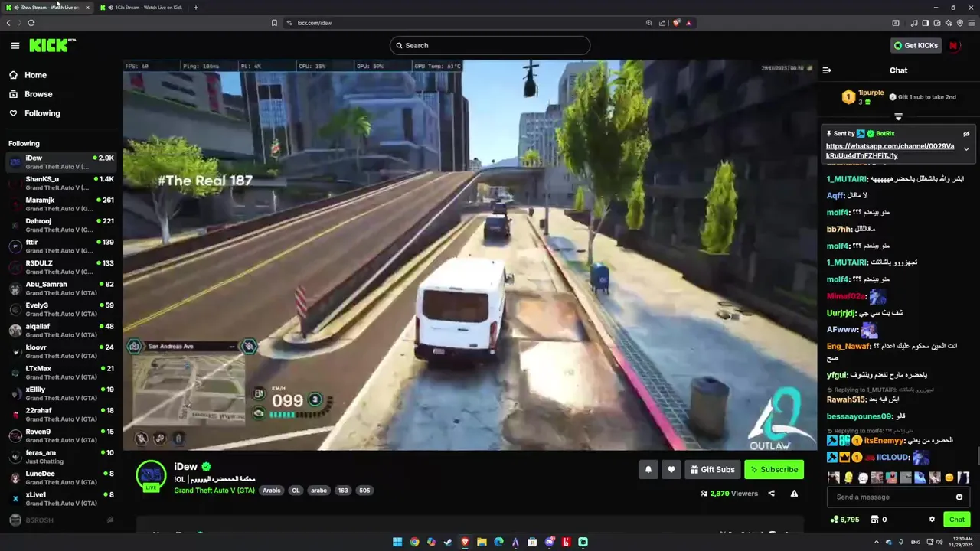Click the OL stream tag
The height and width of the screenshot is (551, 980).
[296, 491]
